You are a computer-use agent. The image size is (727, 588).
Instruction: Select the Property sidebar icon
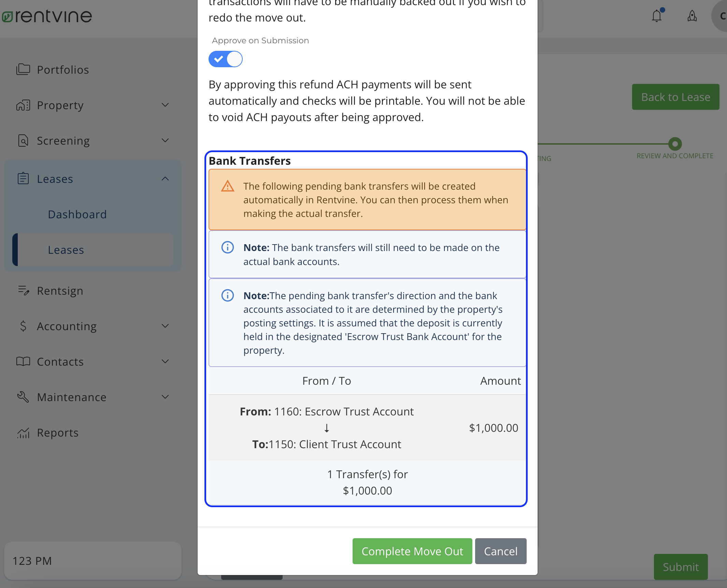(23, 105)
